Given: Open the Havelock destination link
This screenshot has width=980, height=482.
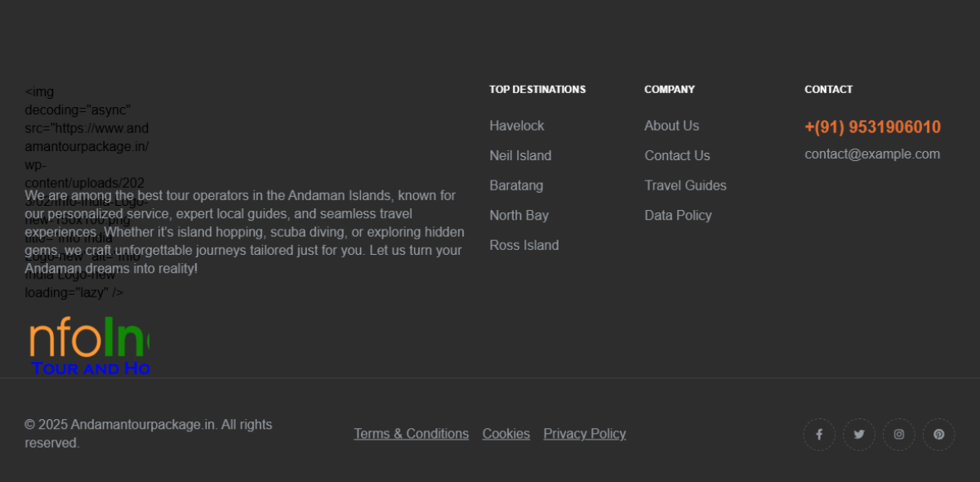Looking at the screenshot, I should [x=517, y=126].
